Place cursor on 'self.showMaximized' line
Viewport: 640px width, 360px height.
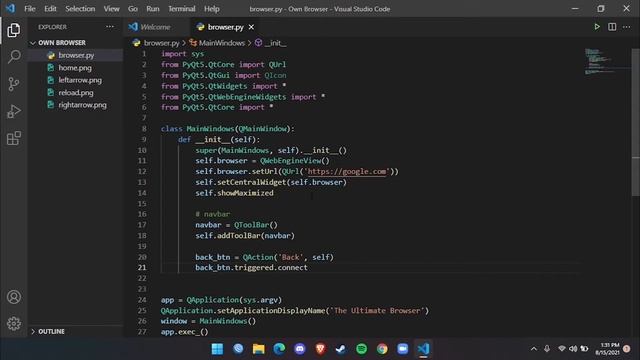(x=234, y=193)
